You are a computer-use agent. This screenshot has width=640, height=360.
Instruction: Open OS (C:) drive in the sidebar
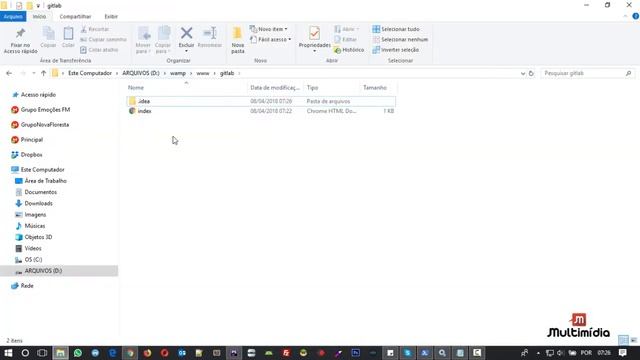(x=33, y=260)
